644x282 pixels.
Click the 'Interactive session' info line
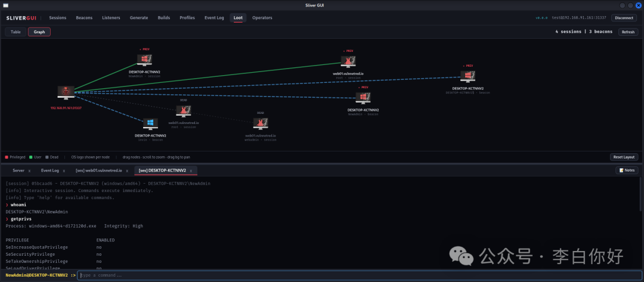(x=79, y=190)
